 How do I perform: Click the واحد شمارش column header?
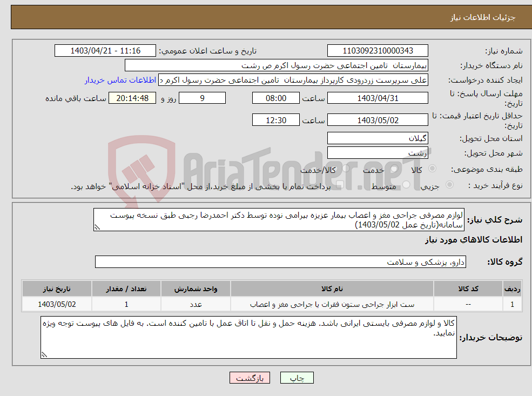tap(196, 289)
